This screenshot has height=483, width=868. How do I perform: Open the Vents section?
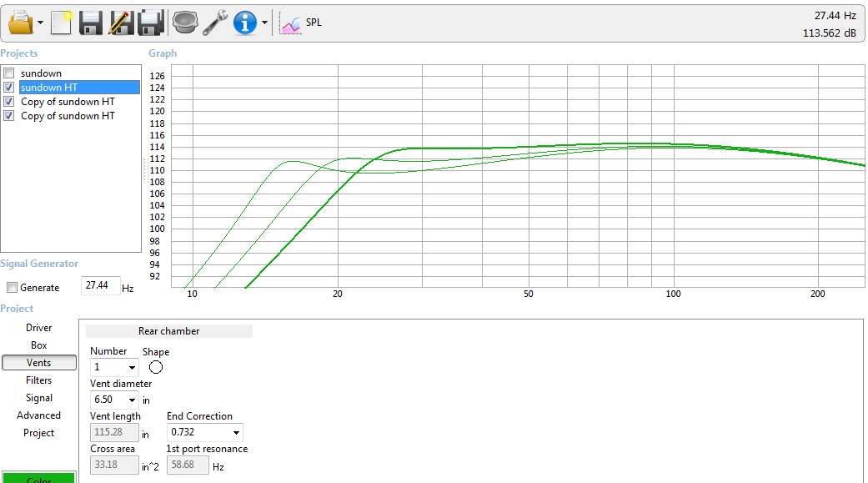(x=38, y=363)
